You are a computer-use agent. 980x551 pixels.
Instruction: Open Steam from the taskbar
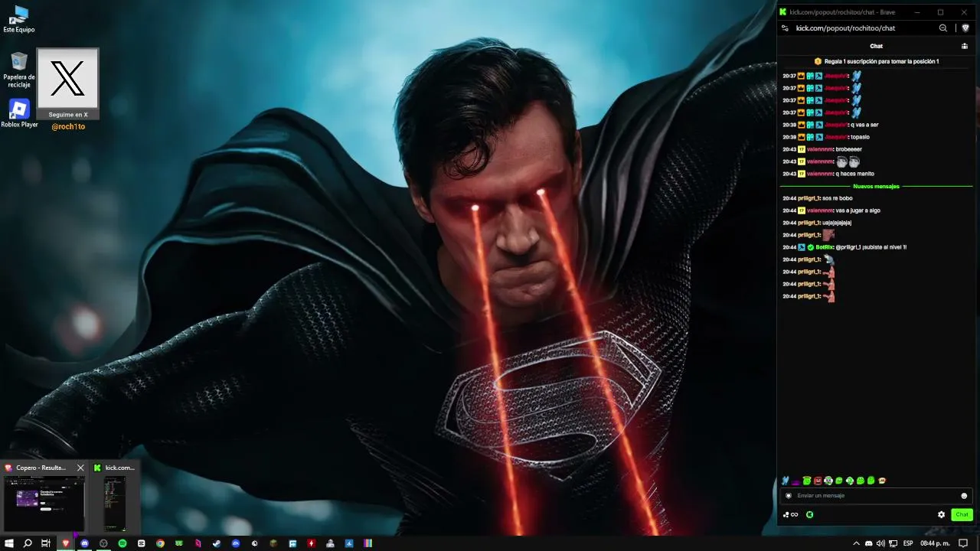[217, 543]
